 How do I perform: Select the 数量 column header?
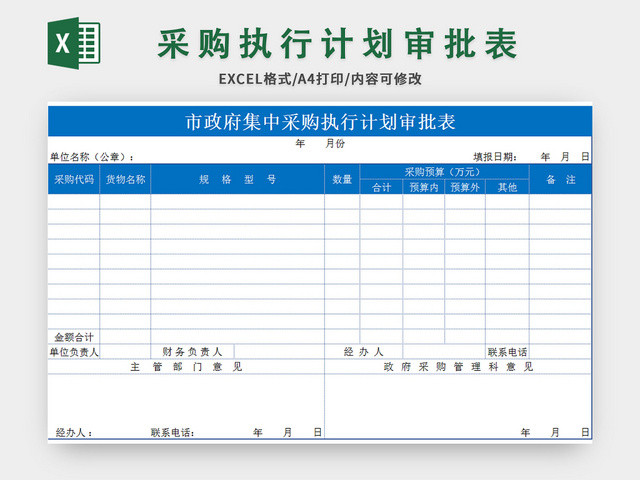342,179
